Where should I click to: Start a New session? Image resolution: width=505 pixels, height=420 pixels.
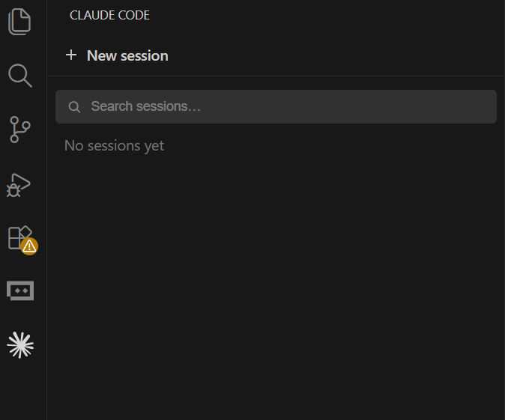[x=117, y=55]
